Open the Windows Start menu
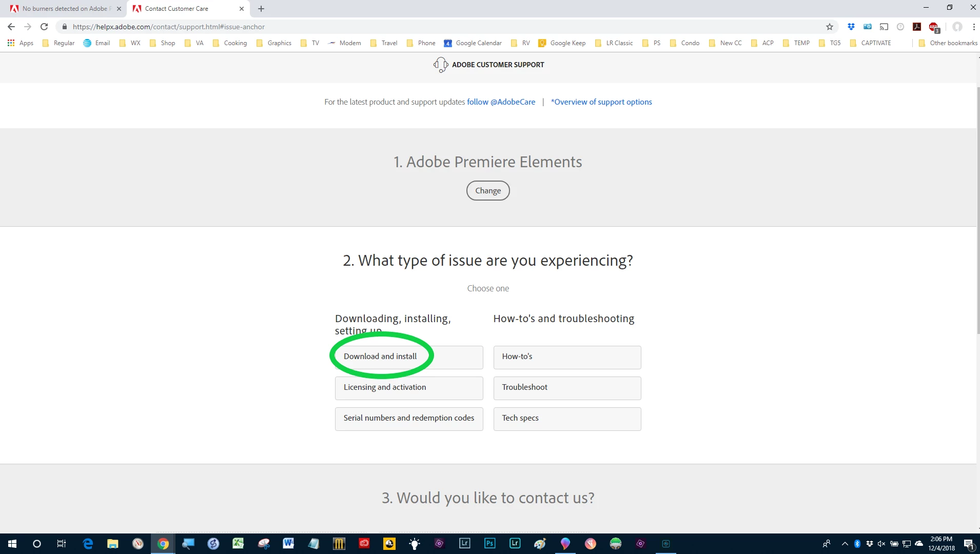980x554 pixels. pyautogui.click(x=12, y=544)
